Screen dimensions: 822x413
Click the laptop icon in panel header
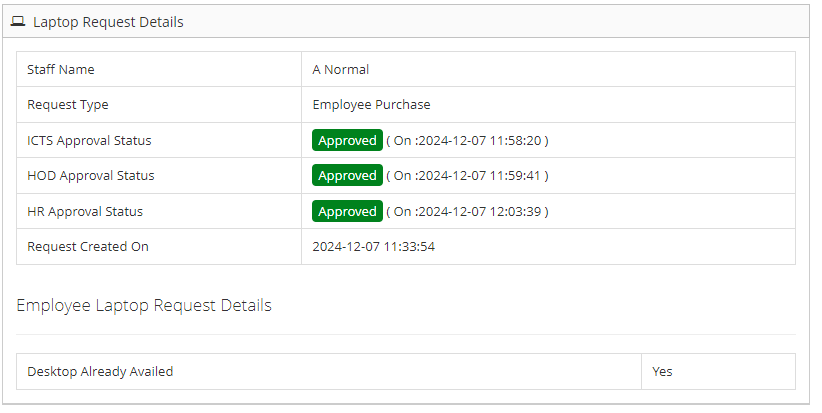[18, 21]
